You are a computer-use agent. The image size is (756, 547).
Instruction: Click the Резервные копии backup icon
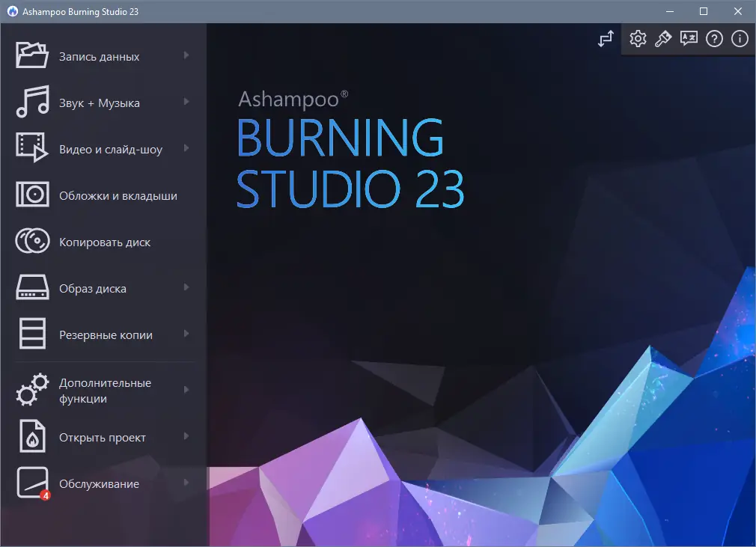[x=31, y=334]
